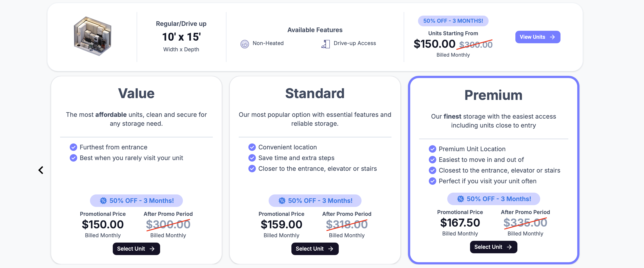Select the Premium plan heading
This screenshot has width=644, height=268.
(x=493, y=95)
